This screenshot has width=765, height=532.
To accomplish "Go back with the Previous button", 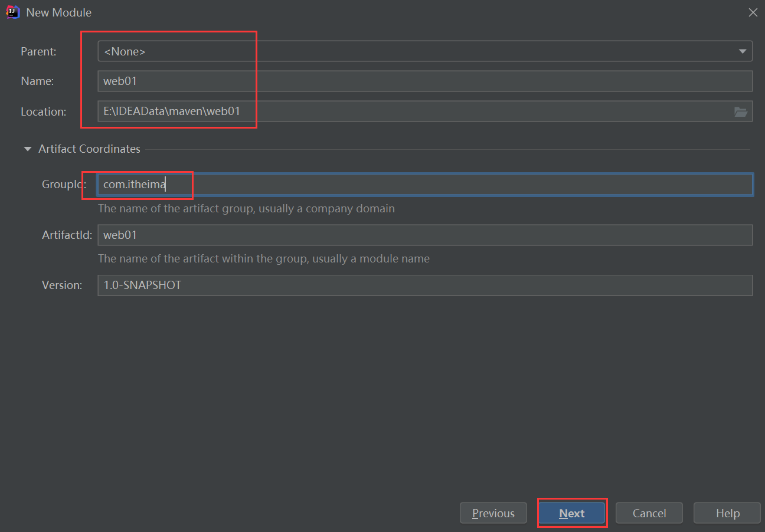I will pos(493,513).
